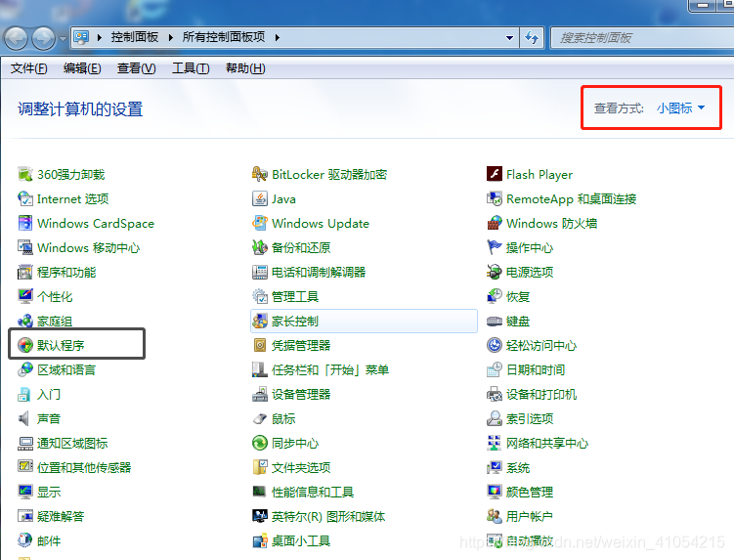This screenshot has height=560, width=734.
Task: Click the 设备和打印机 printer icon
Action: click(x=495, y=394)
